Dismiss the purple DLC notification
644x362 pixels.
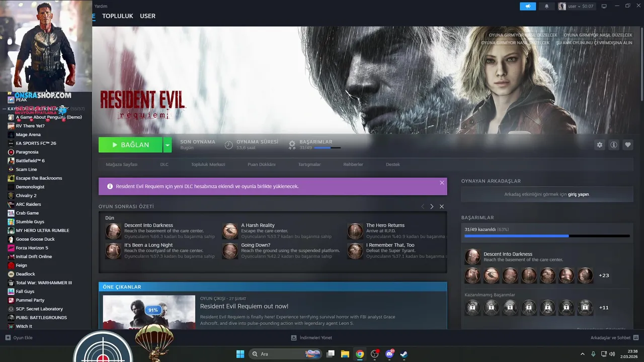click(x=442, y=183)
